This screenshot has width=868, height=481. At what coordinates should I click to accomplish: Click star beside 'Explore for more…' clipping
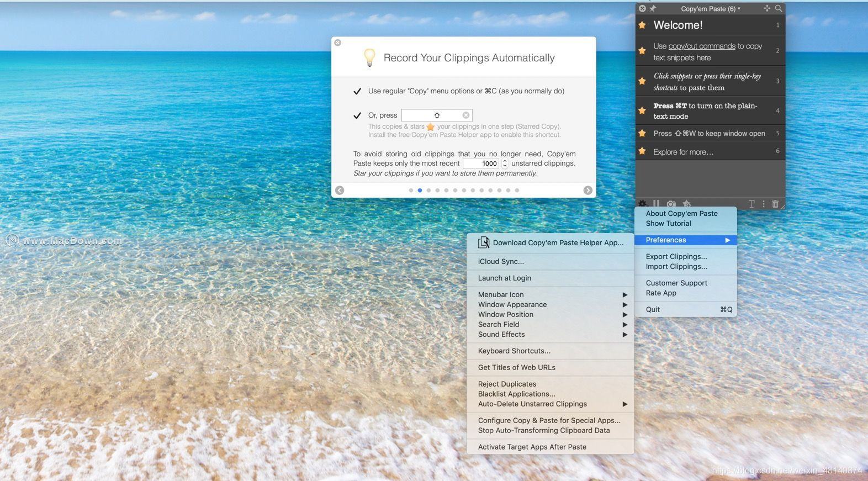[x=642, y=151]
